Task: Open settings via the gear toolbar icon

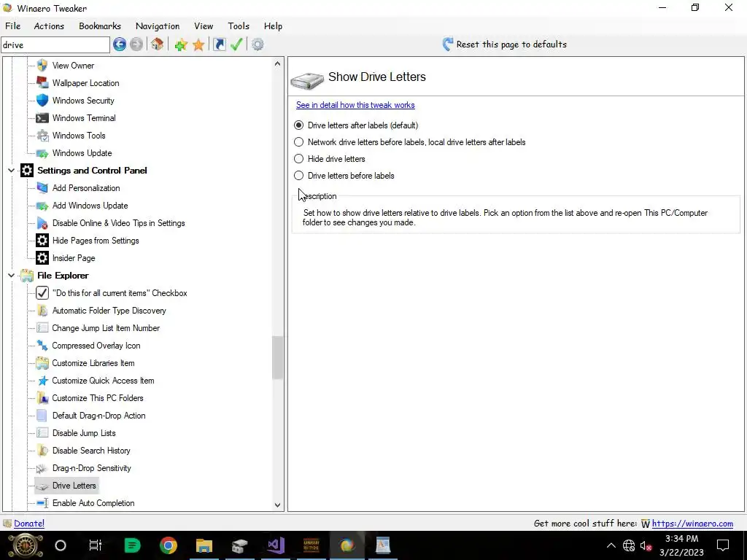Action: (x=258, y=44)
